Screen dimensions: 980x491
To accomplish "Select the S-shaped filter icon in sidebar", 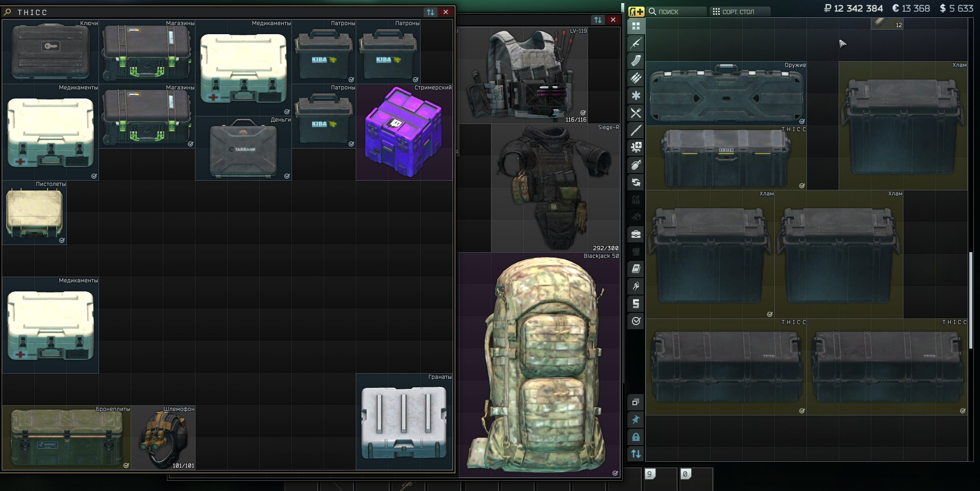I will 635,304.
